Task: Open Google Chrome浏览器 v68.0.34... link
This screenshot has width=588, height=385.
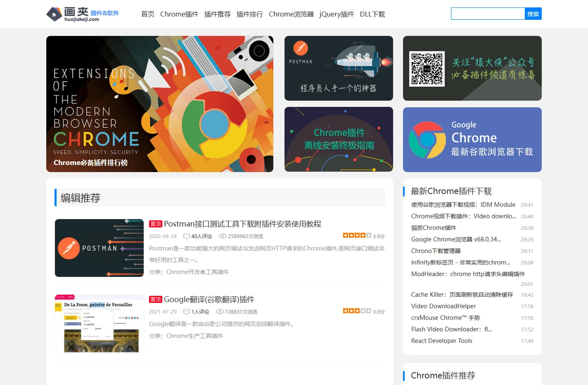Action: point(456,239)
